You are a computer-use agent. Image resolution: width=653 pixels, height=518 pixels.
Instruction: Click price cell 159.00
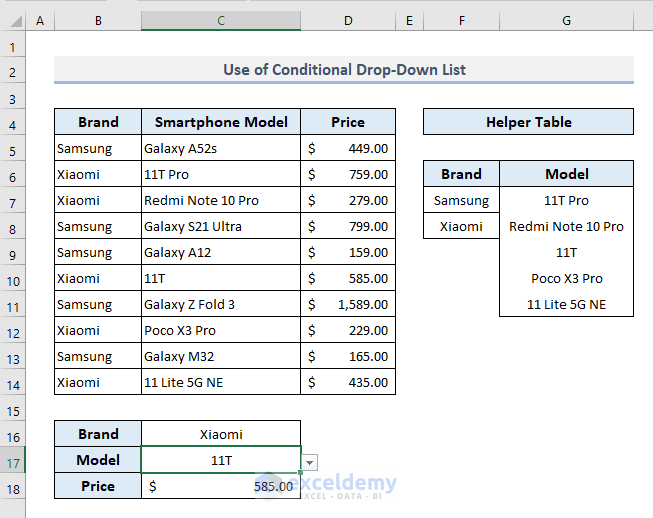(348, 252)
